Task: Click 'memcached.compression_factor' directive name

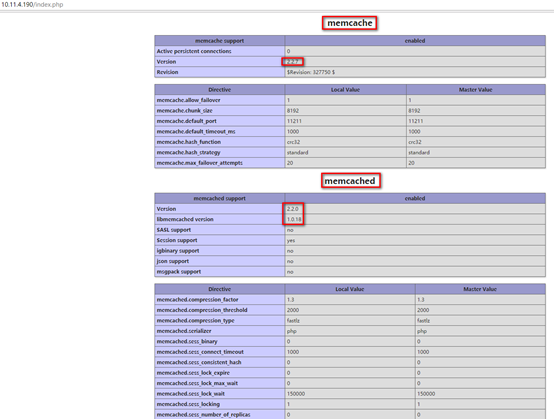Action: pos(198,300)
